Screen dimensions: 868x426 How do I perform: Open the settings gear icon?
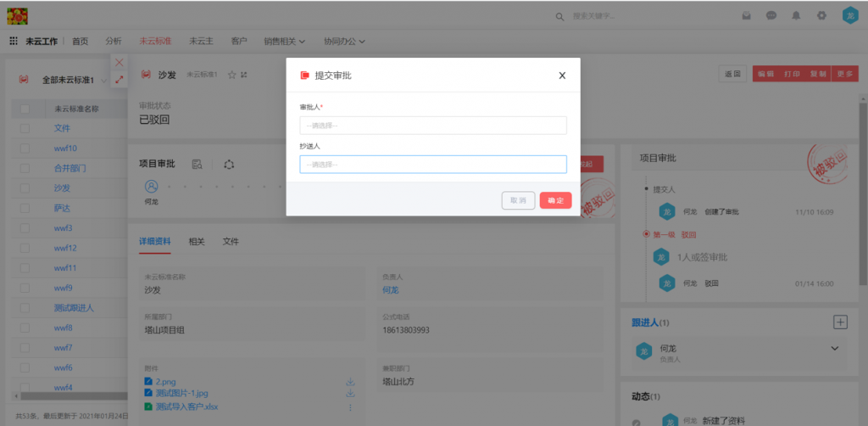[x=821, y=15]
